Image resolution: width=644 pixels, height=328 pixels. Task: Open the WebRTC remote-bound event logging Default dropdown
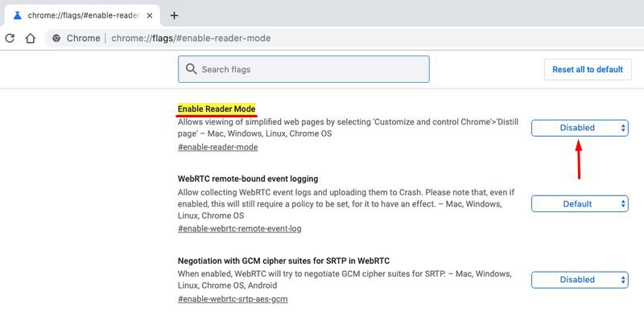tap(580, 203)
